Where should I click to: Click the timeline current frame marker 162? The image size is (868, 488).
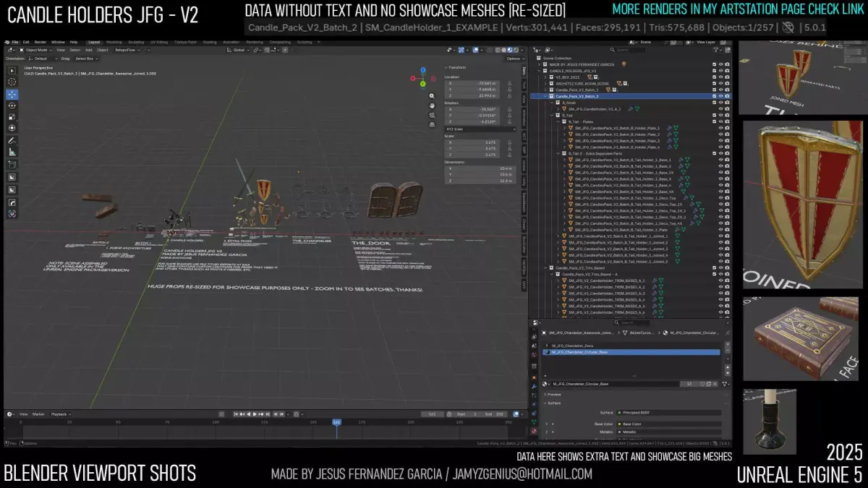(x=336, y=421)
